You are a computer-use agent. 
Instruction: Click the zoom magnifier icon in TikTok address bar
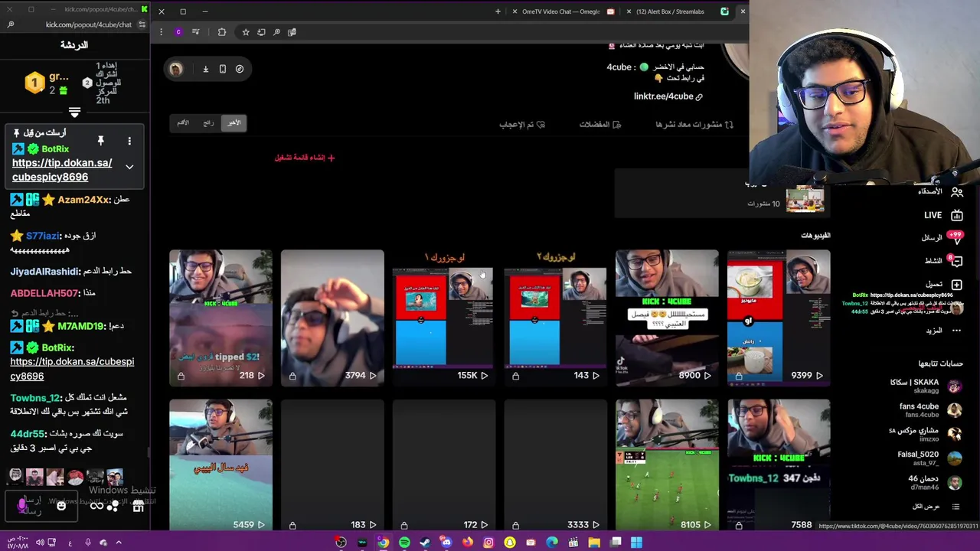pos(276,32)
